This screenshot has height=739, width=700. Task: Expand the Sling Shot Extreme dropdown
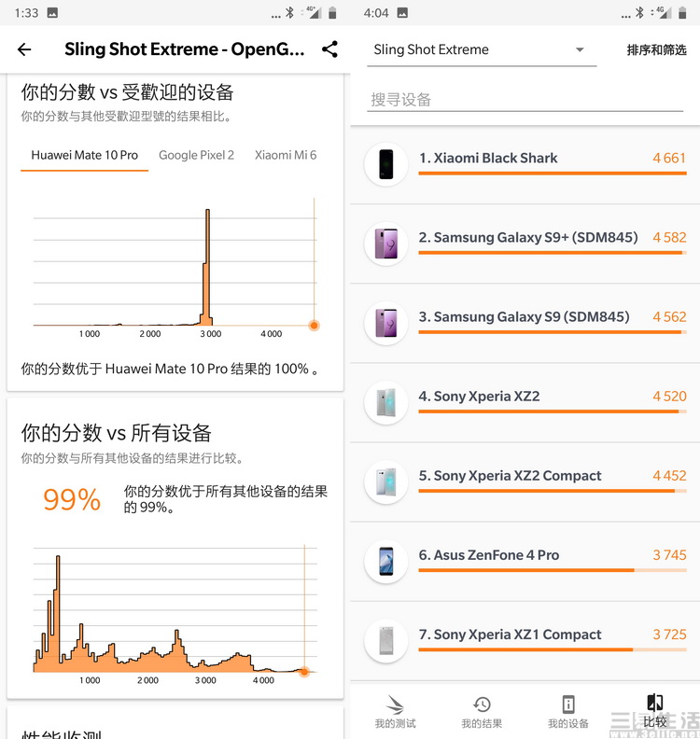pos(480,50)
